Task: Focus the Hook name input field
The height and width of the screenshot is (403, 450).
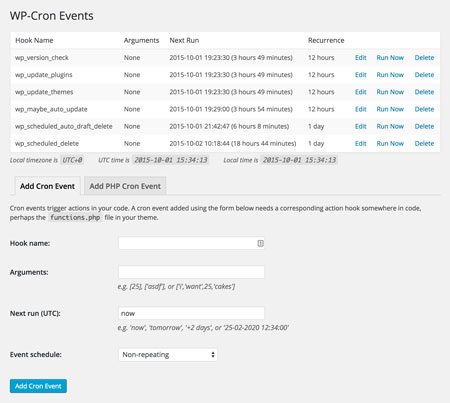Action: pyautogui.click(x=191, y=243)
